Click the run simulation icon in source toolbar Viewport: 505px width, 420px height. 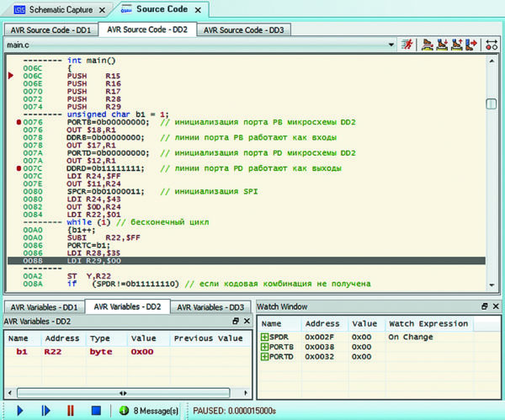tap(407, 45)
